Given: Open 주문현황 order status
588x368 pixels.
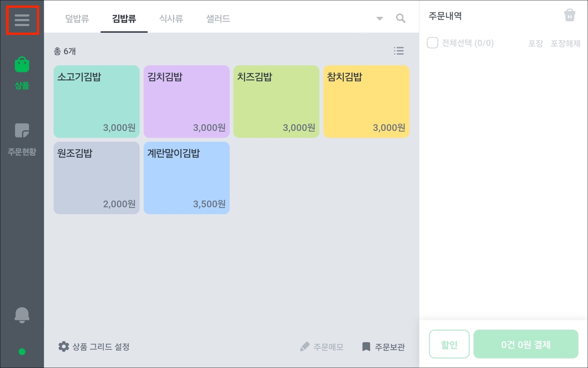Looking at the screenshot, I should coord(22,138).
